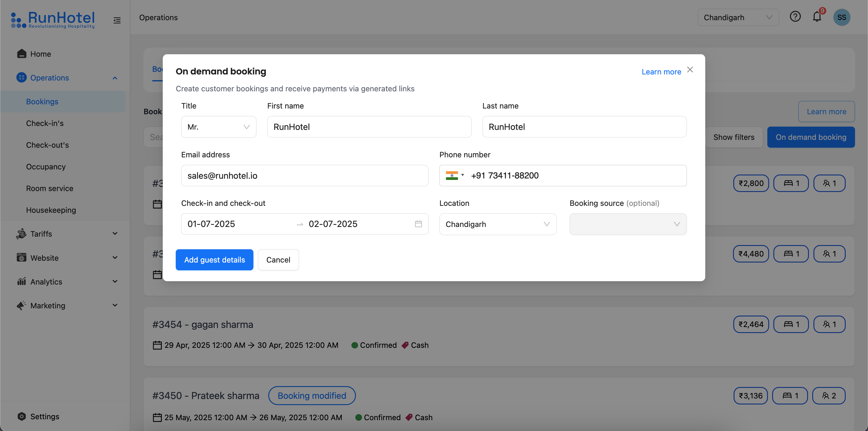
Task: Open the SS user avatar menu
Action: [x=842, y=17]
